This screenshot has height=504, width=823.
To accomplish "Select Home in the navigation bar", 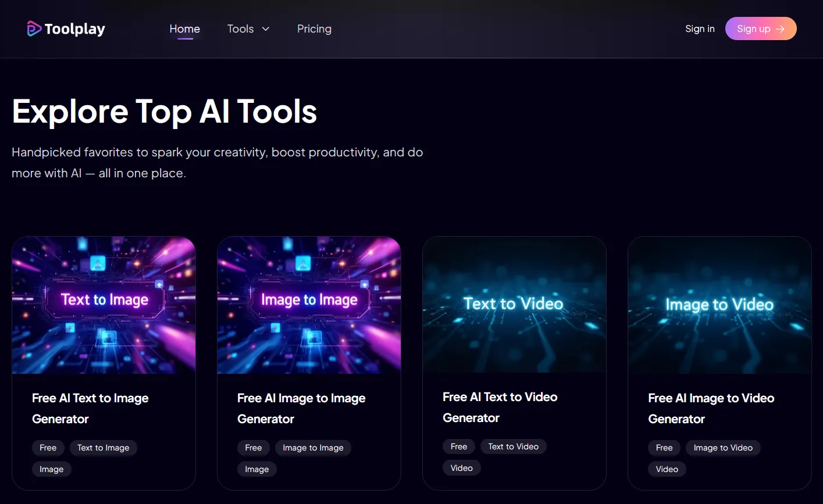I will (x=184, y=28).
